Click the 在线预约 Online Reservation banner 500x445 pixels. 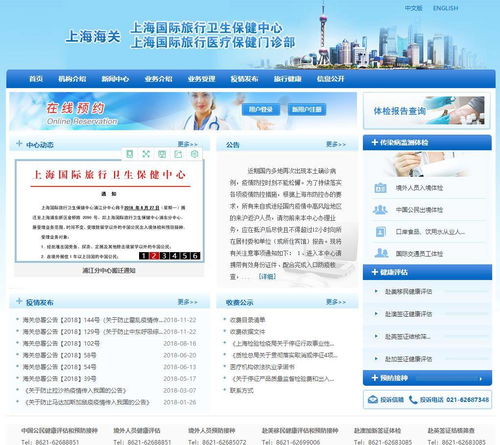tap(183, 111)
